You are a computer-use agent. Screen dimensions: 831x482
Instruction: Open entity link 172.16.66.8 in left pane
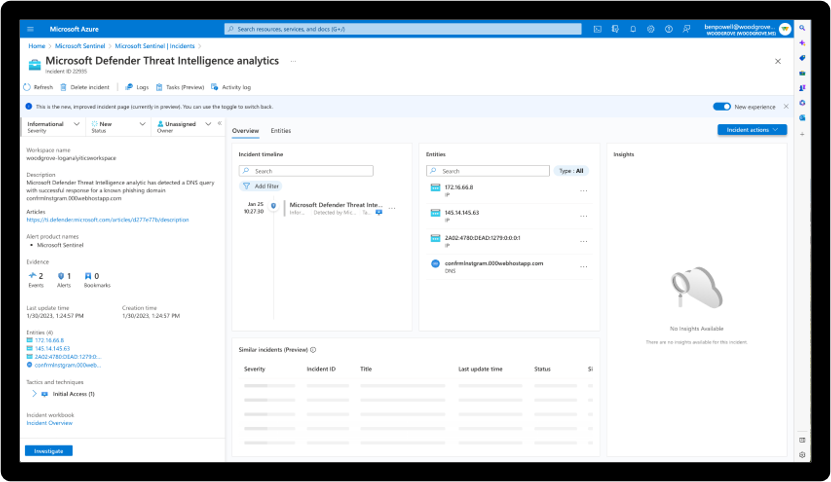[49, 340]
